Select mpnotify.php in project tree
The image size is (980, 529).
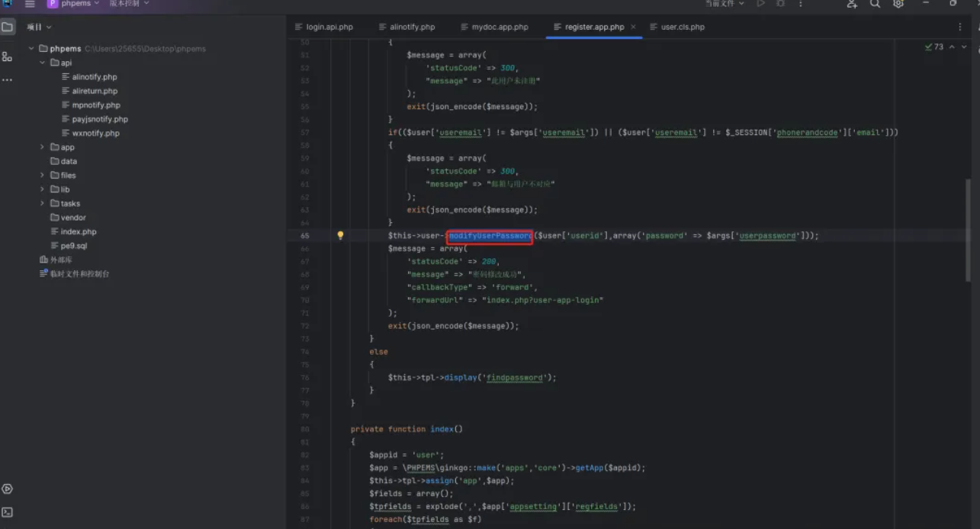coord(96,105)
